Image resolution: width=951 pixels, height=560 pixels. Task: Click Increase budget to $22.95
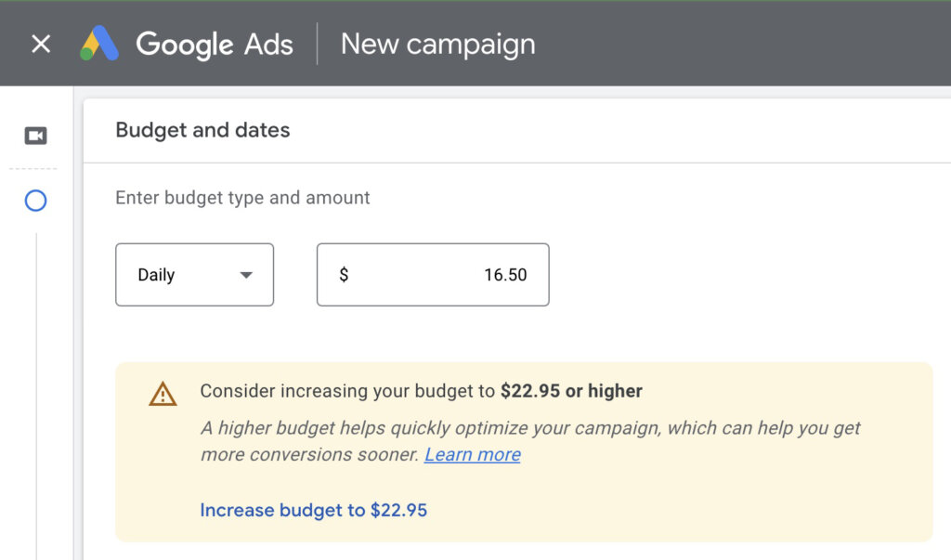click(314, 510)
